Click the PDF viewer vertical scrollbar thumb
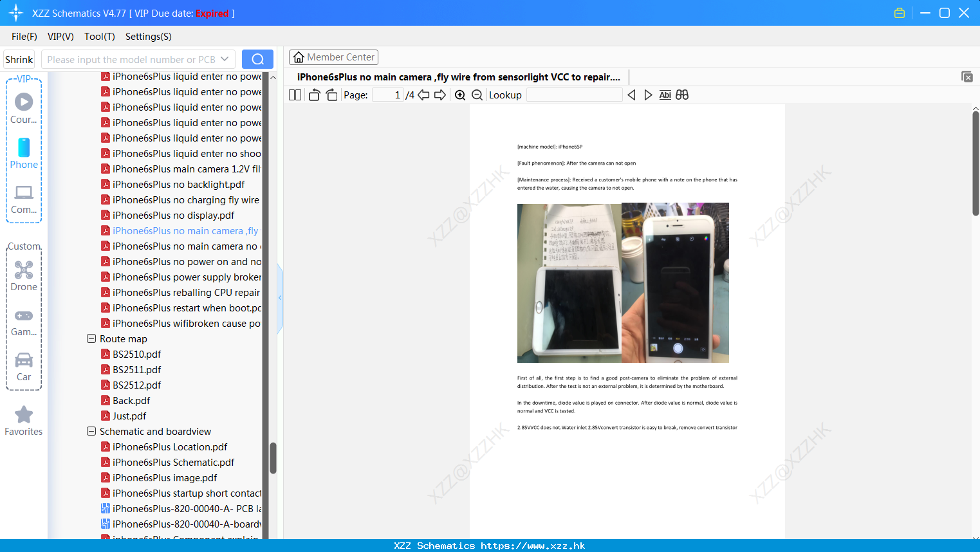This screenshot has width=980, height=552. 975,163
